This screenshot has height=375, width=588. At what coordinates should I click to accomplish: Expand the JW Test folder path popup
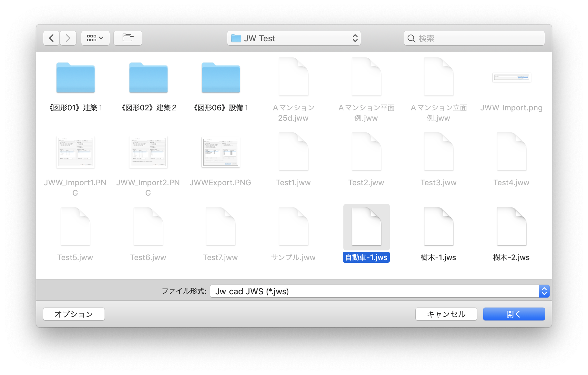pyautogui.click(x=294, y=38)
